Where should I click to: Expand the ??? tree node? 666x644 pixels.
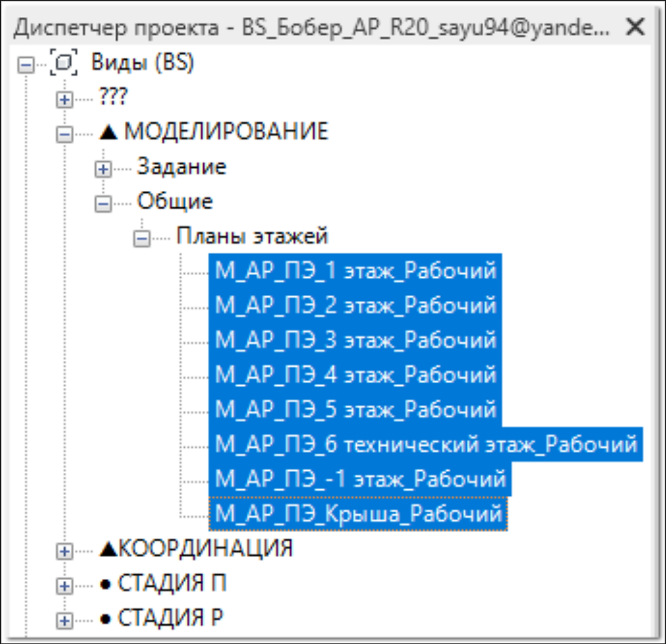(65, 100)
